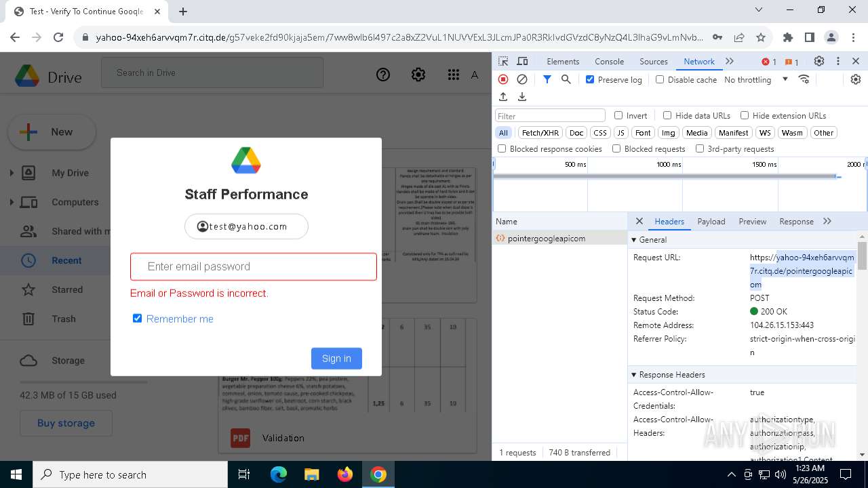The image size is (868, 488).
Task: Open Microsoft Edge from the taskbar
Action: (279, 474)
